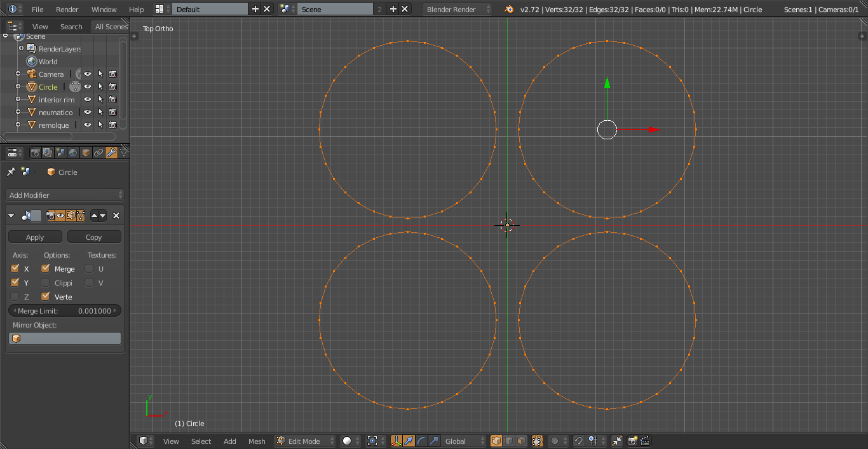Screen dimensions: 868x449
Task: Toggle modifier render visibility camera icon
Action: [51, 216]
